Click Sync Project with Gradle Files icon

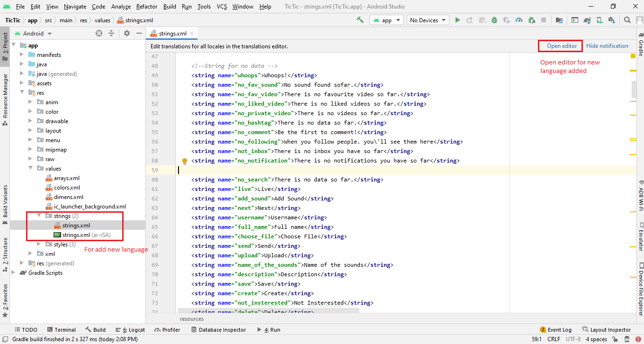587,20
